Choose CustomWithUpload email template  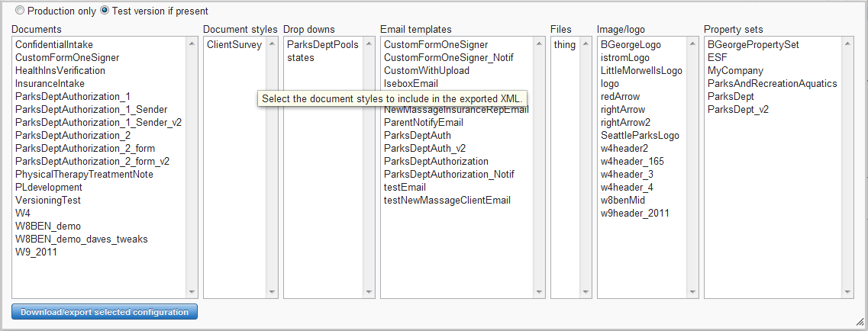[427, 71]
